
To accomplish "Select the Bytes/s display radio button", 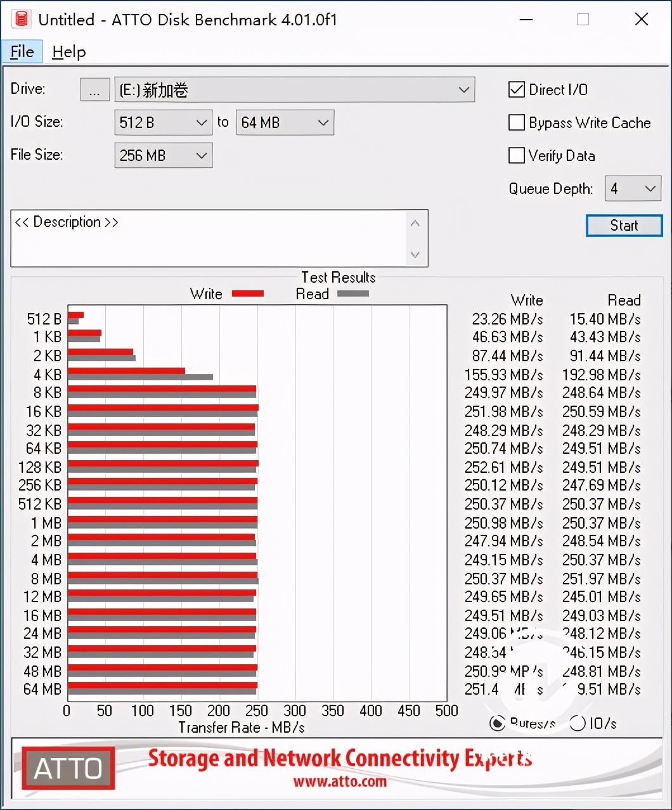I will (497, 723).
